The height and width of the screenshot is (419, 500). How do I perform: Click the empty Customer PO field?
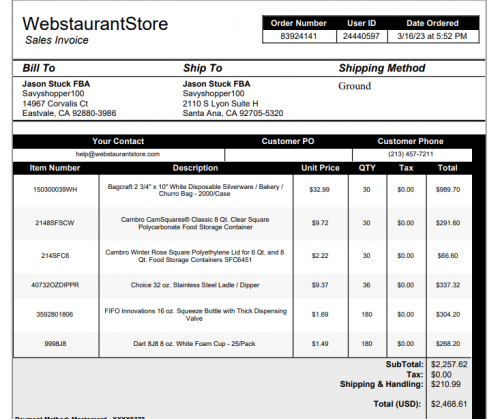point(288,155)
